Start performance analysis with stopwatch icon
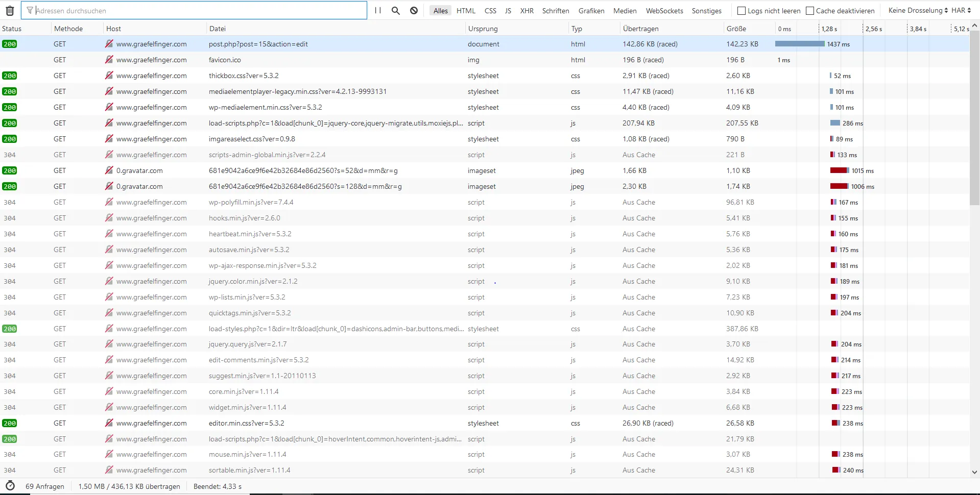Image resolution: width=980 pixels, height=495 pixels. tap(10, 486)
